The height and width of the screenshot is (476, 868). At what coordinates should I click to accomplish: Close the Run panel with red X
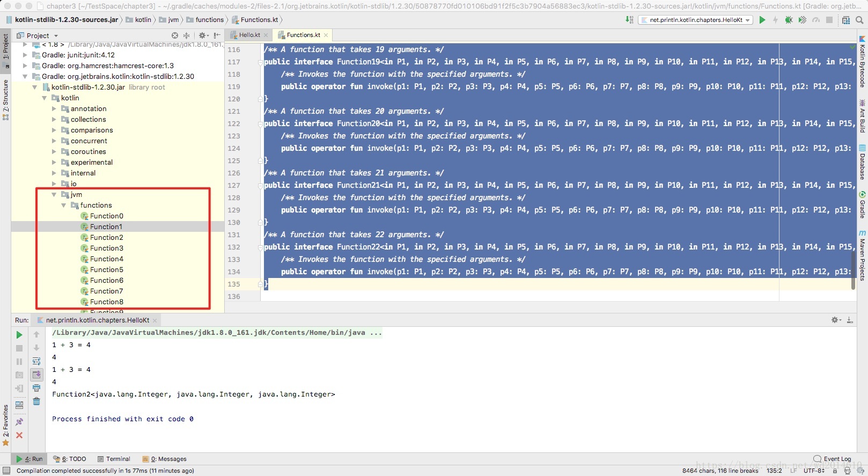coord(19,435)
